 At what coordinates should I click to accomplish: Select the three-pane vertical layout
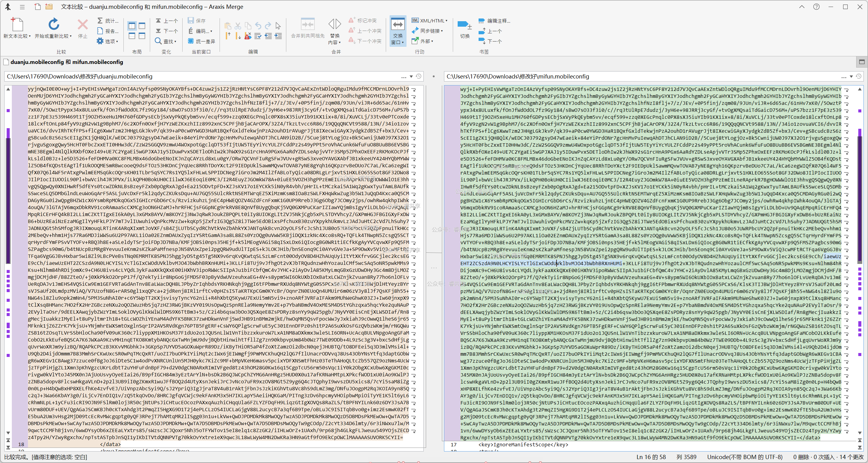(142, 26)
